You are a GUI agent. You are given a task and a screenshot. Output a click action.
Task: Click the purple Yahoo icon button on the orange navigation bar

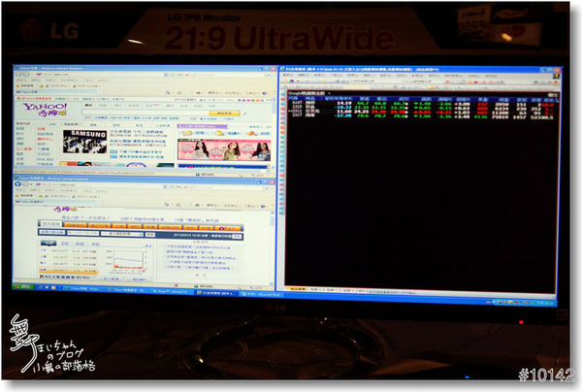click(228, 228)
